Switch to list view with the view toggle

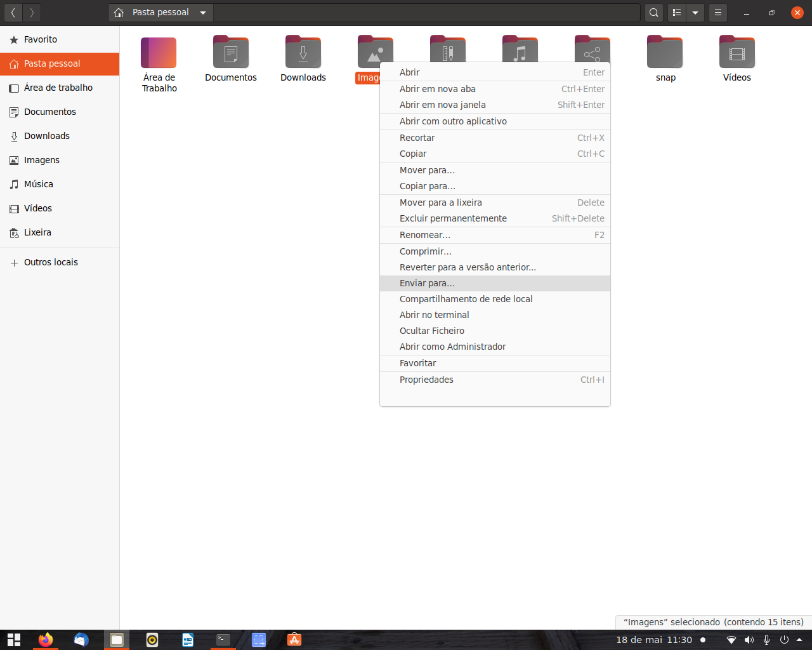pyautogui.click(x=676, y=13)
